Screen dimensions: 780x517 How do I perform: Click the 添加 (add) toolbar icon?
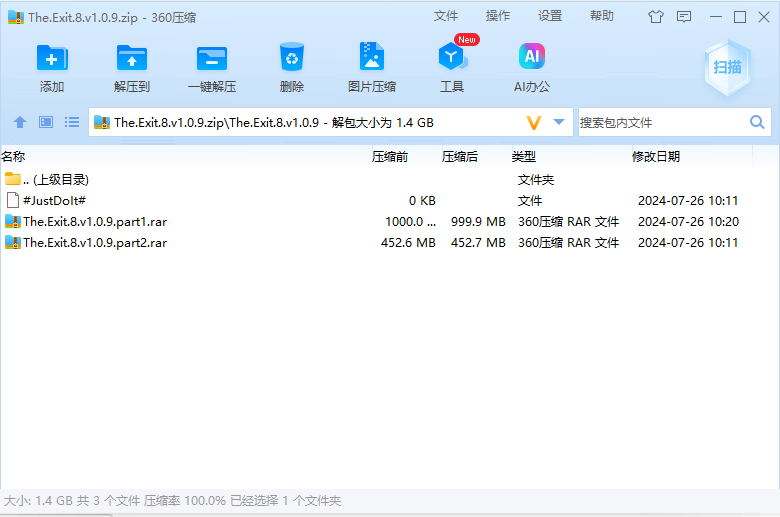(52, 59)
